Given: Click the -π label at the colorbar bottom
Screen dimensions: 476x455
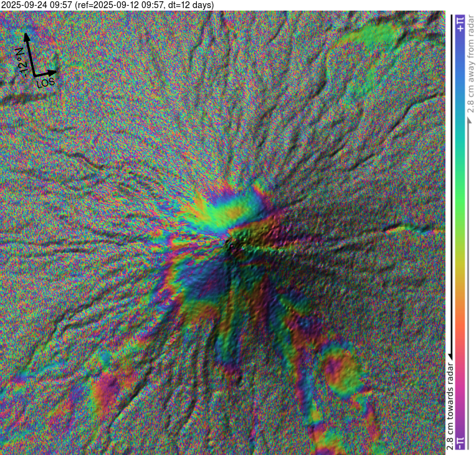Looking at the screenshot, I should [x=460, y=443].
